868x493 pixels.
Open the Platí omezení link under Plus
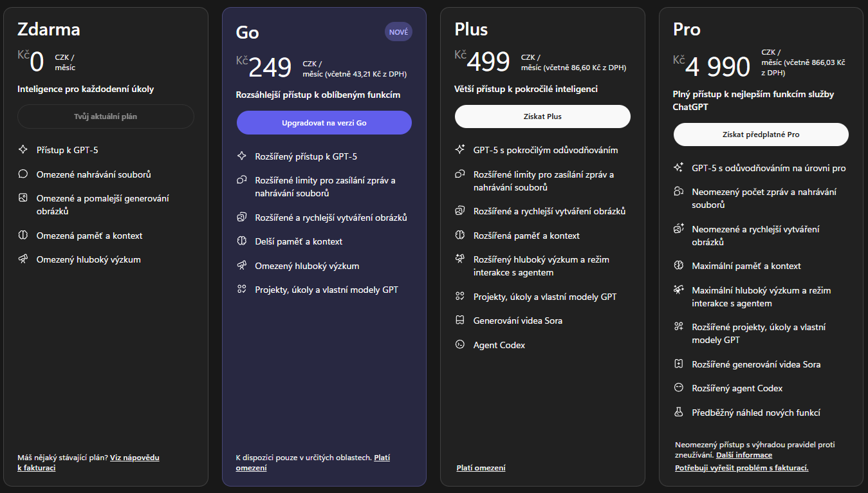point(481,468)
